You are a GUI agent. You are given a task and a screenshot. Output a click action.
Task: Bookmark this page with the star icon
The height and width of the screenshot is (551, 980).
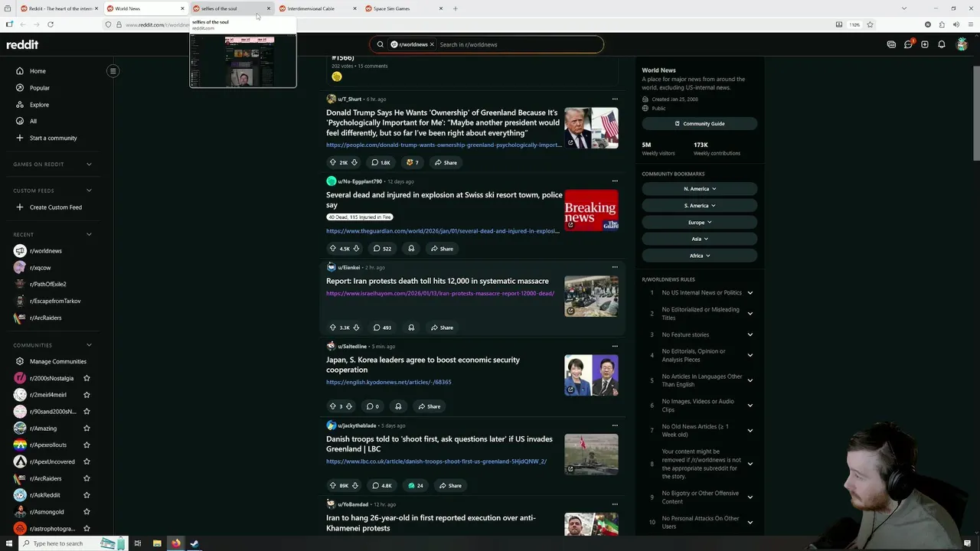(870, 24)
